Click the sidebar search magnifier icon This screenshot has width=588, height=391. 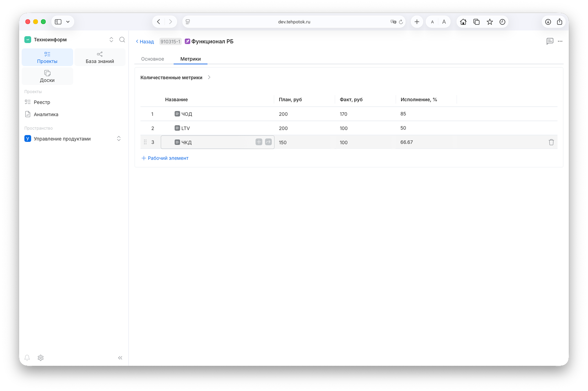click(122, 40)
